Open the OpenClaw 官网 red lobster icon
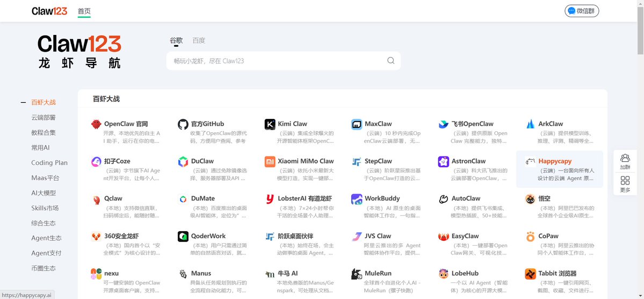 [x=96, y=124]
